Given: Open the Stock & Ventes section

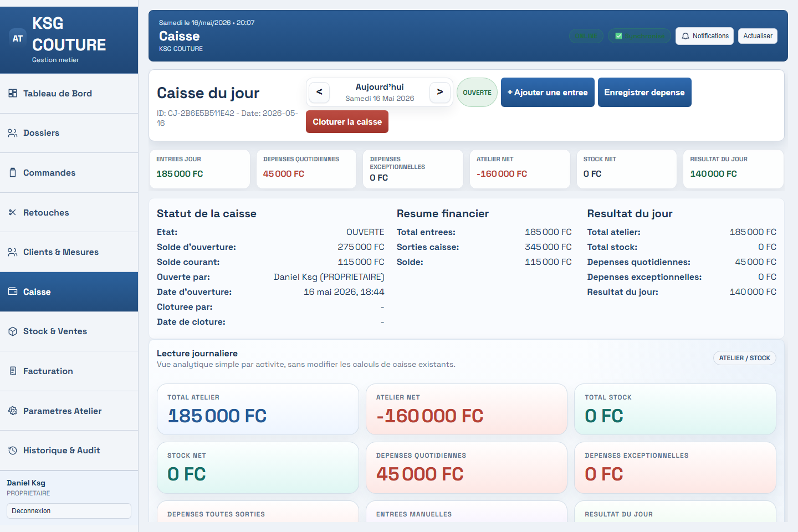Looking at the screenshot, I should 69,331.
